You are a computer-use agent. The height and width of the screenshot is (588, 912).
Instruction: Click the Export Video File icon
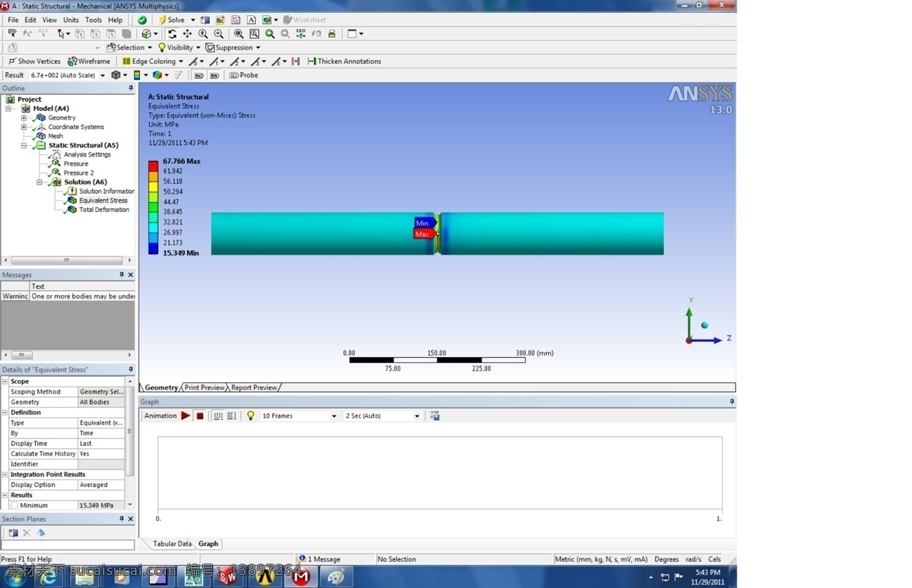(x=435, y=416)
